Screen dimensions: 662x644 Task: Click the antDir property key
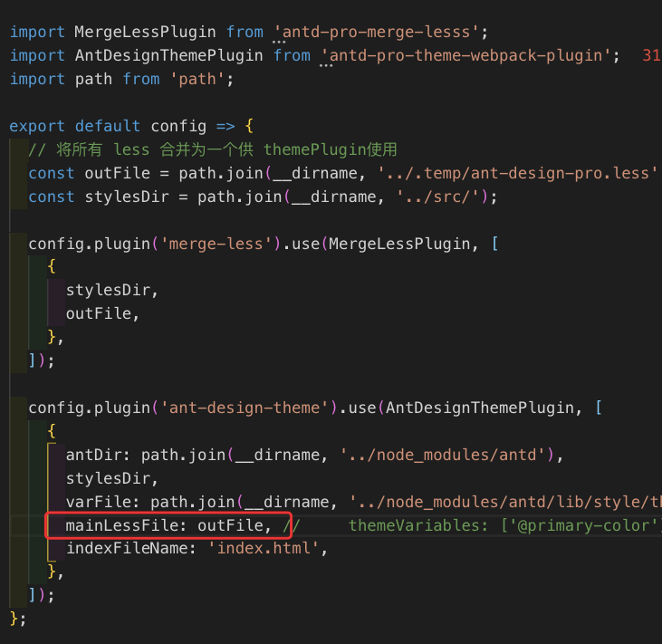[93, 455]
